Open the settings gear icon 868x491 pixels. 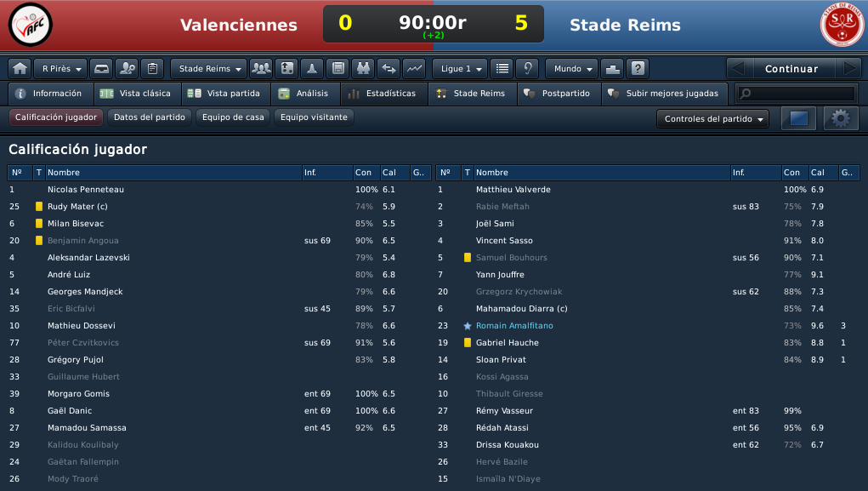click(x=840, y=118)
